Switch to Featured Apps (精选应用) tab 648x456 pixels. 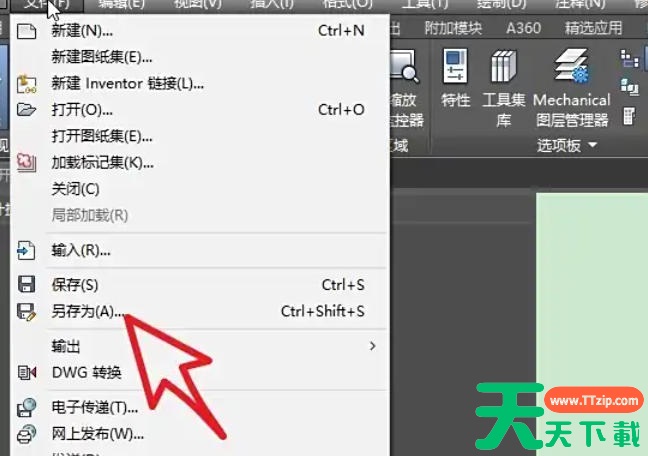click(592, 29)
